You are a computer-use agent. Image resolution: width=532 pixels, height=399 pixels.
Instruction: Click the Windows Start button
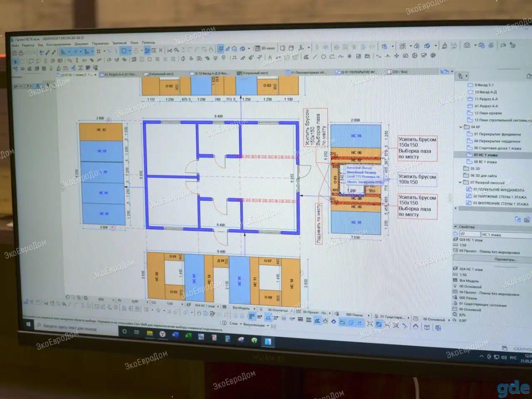tap(27, 325)
